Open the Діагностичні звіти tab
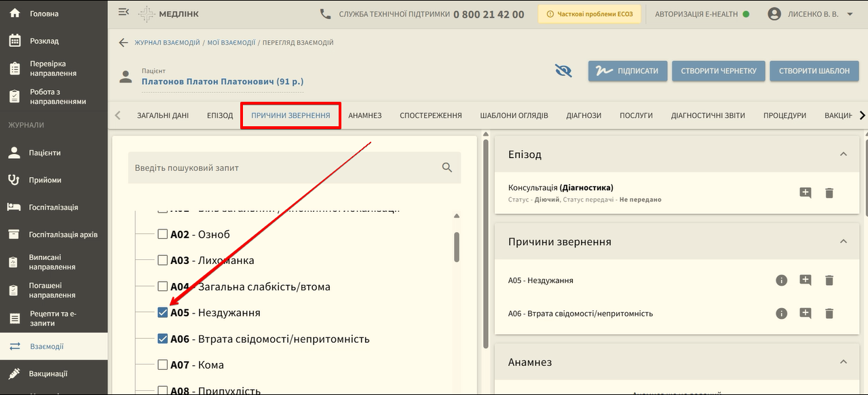Image resolution: width=868 pixels, height=395 pixels. [708, 115]
